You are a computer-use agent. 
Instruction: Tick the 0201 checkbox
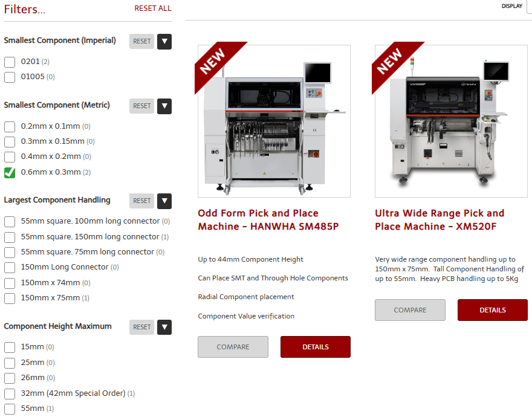click(10, 62)
